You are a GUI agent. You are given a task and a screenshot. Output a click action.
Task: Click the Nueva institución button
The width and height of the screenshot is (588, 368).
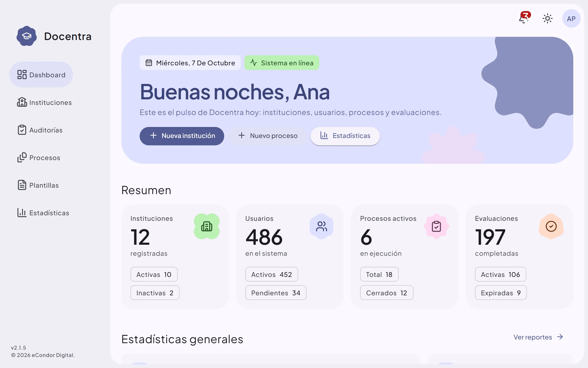182,136
